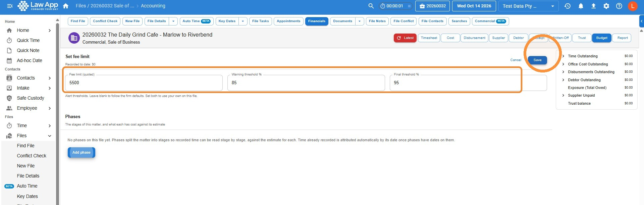
Task: Switch to the Debtor tab
Action: click(x=519, y=38)
